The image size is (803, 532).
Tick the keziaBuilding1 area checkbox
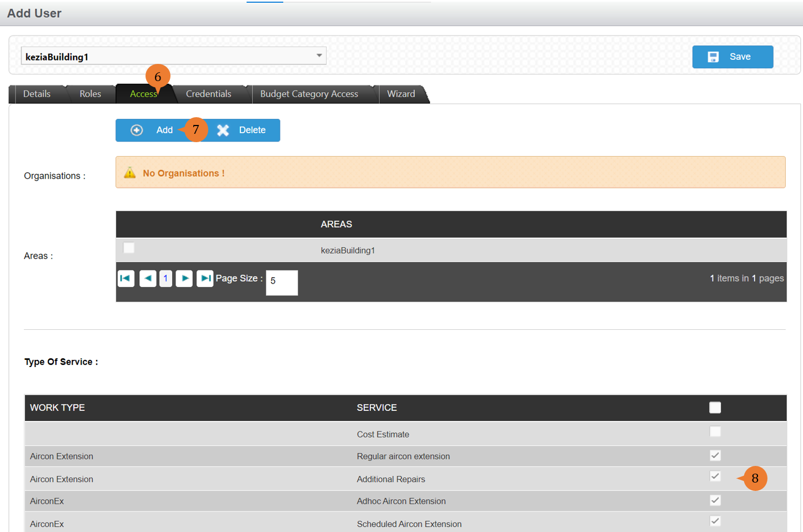[x=129, y=248]
